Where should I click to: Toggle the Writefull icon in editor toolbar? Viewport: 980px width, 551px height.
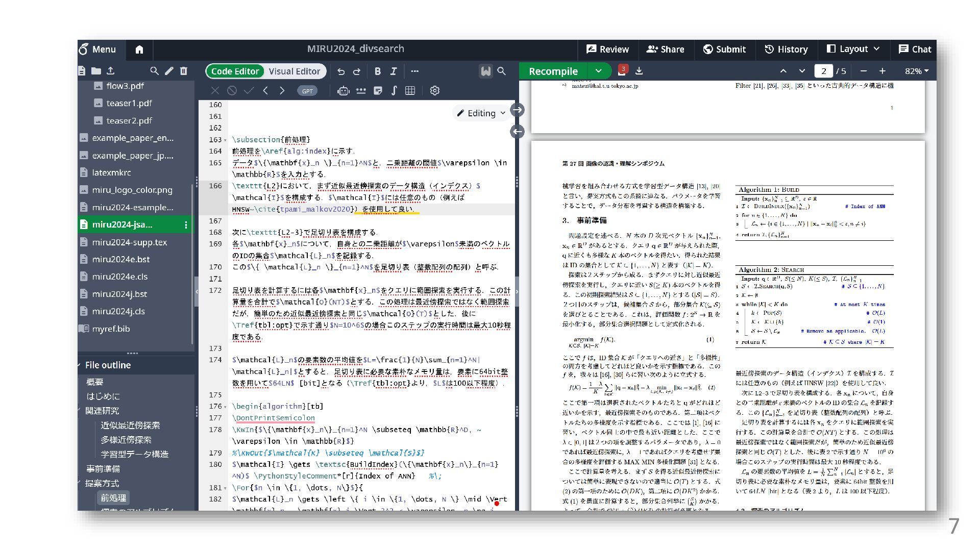[x=485, y=71]
